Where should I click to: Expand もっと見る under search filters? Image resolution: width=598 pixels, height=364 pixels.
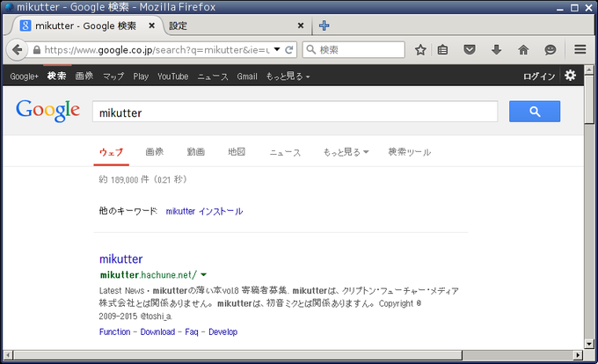346,152
